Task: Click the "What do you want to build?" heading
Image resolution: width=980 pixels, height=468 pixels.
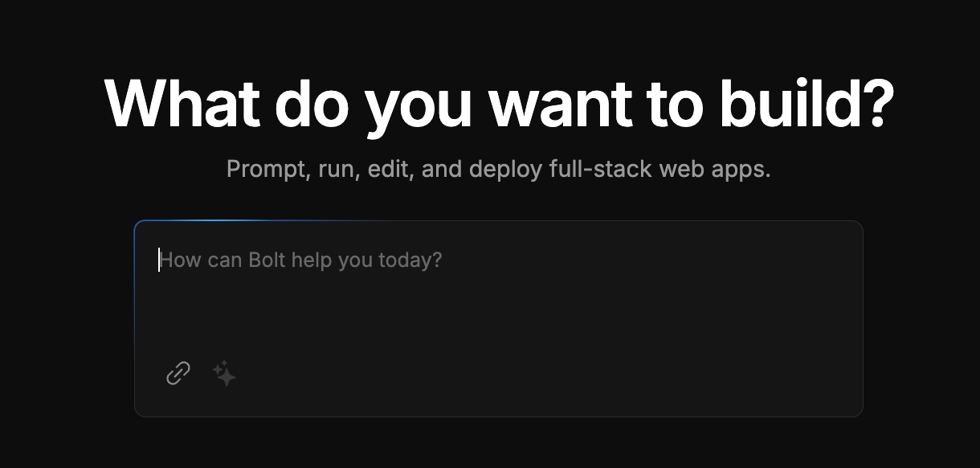Action: coord(498,104)
